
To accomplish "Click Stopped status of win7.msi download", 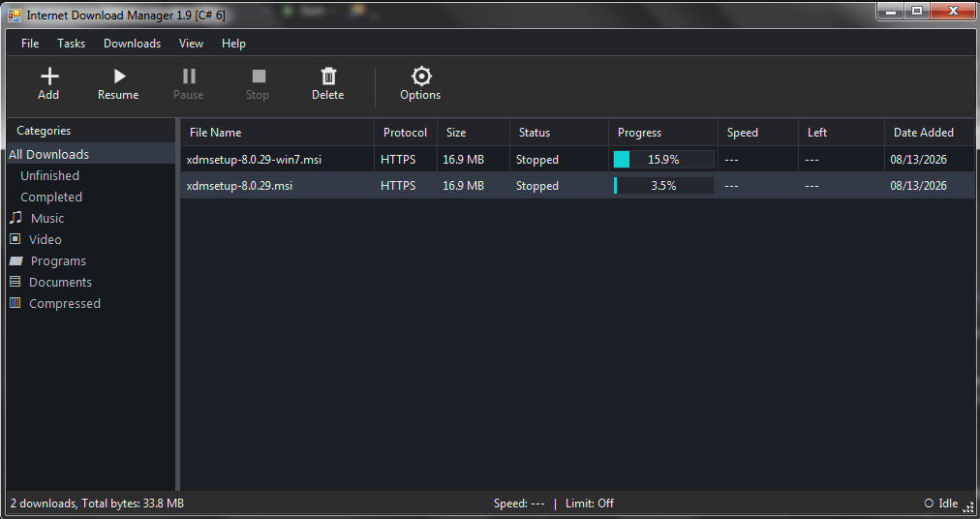I will pyautogui.click(x=537, y=160).
